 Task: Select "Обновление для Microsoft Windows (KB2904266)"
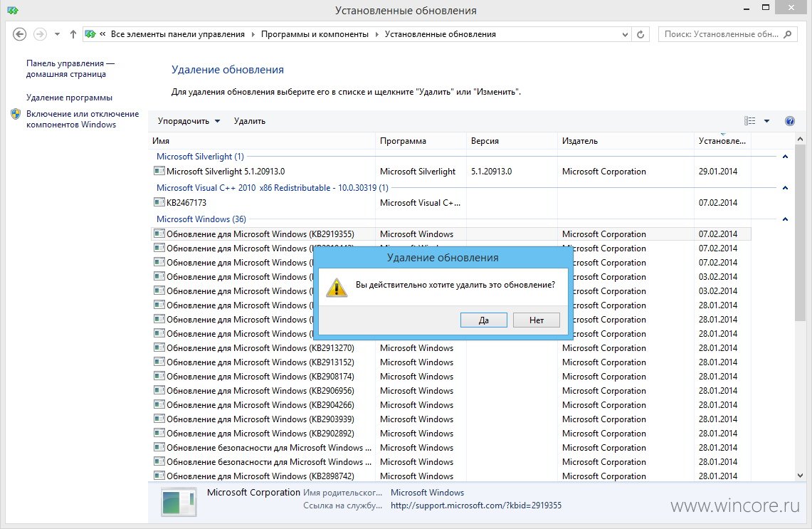coord(260,405)
